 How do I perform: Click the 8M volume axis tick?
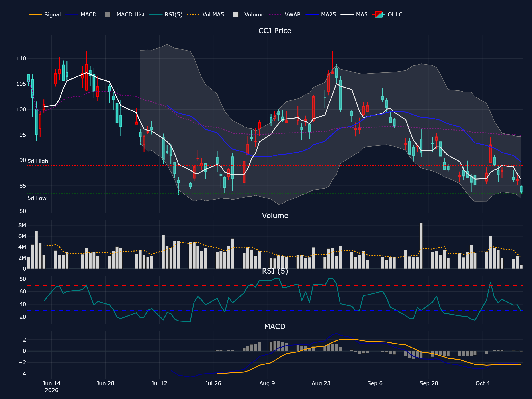(x=22, y=225)
